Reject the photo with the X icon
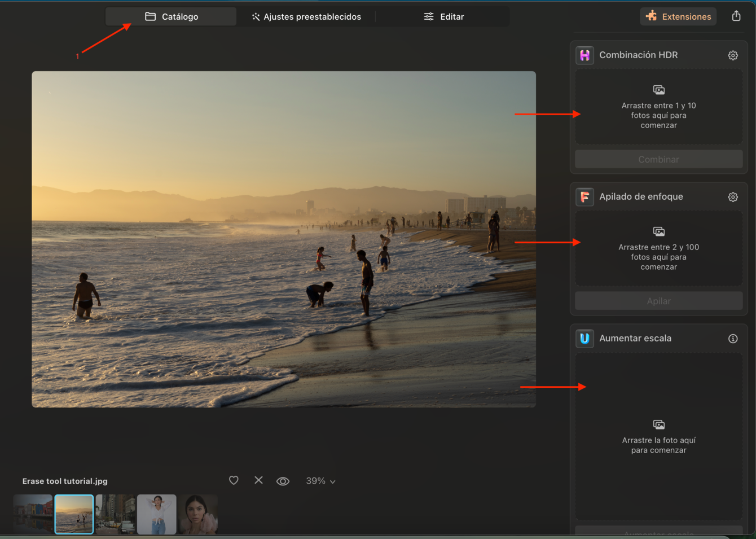756x539 pixels. click(x=258, y=480)
